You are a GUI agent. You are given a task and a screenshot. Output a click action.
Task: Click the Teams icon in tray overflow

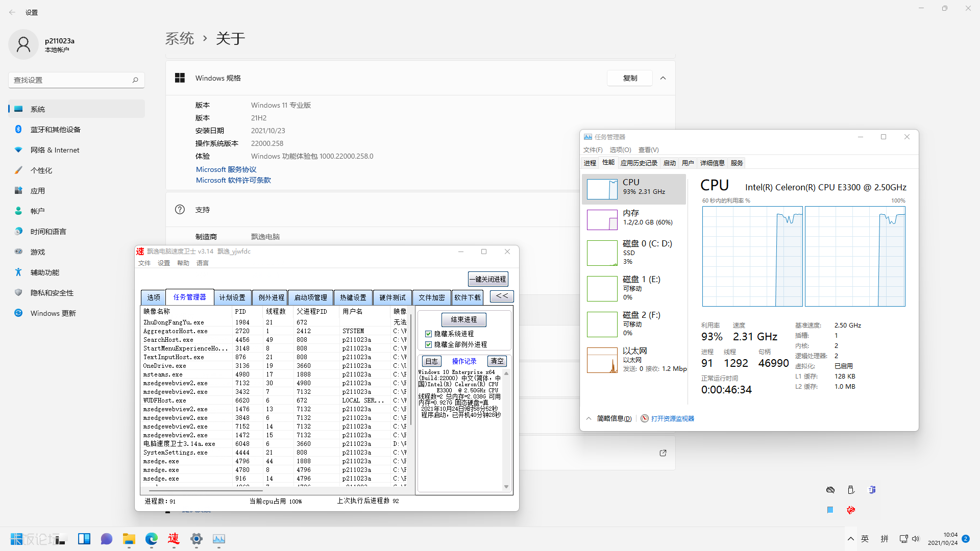872,490
